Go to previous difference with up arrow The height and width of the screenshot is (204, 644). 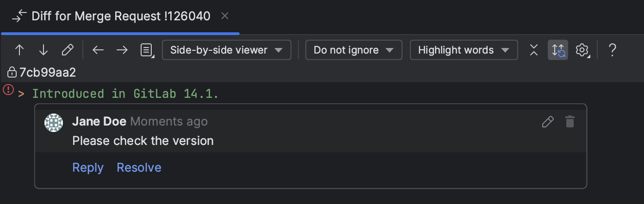(x=19, y=50)
